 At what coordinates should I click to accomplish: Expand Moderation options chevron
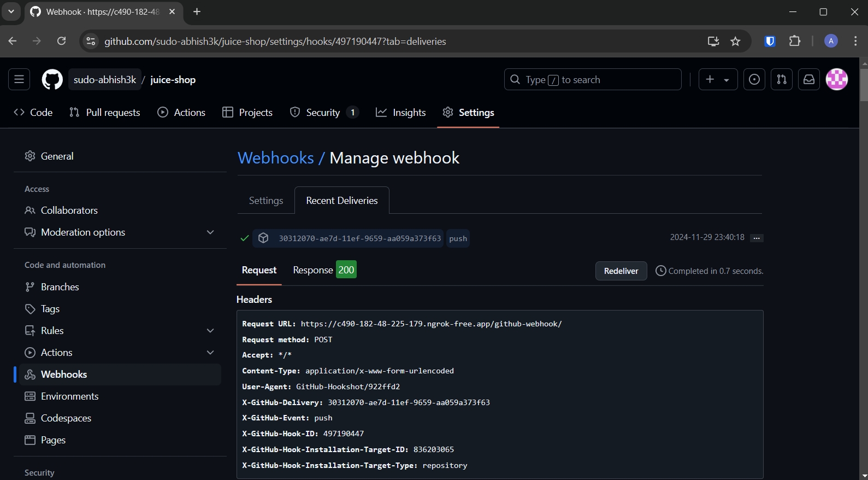[x=210, y=232]
